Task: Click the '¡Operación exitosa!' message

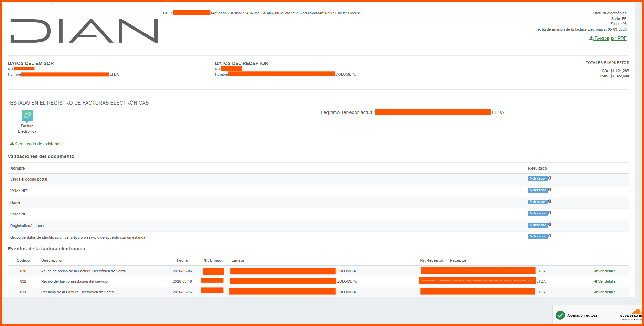Action: 582,315
